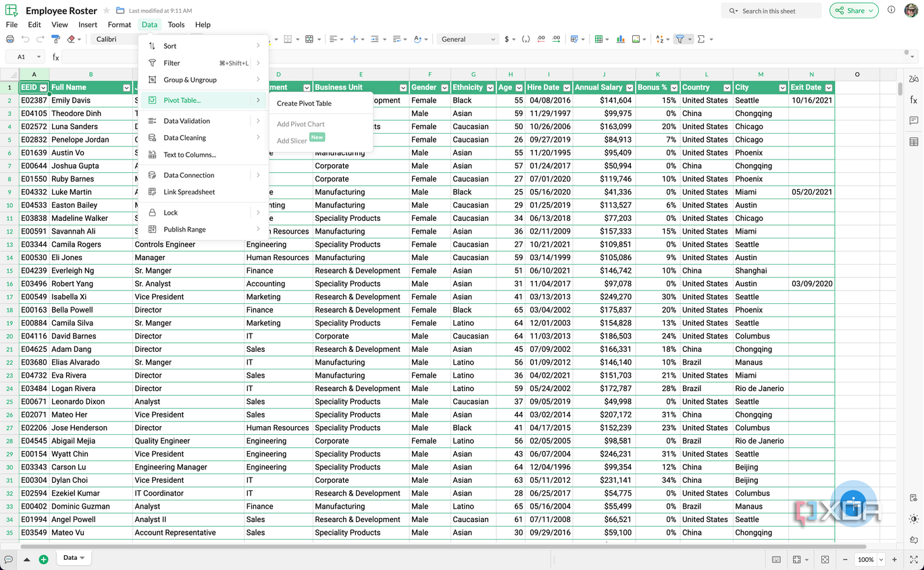Click the thousands separator (,) icon
Screen dimensions: 924x570
[x=525, y=39]
